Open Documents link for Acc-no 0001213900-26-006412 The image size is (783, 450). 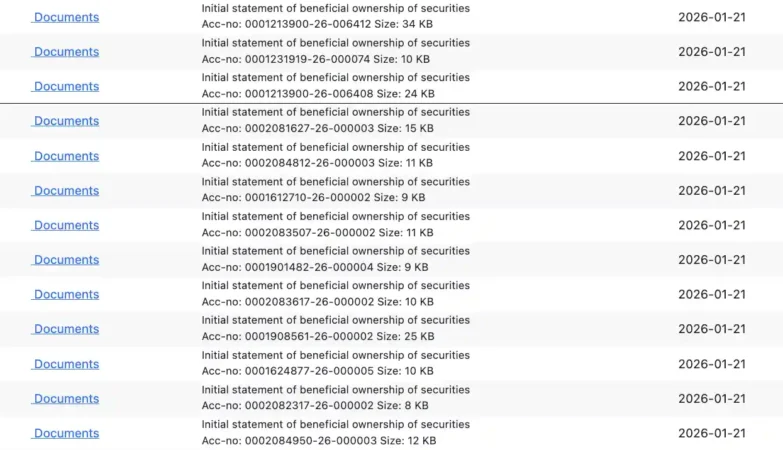(66, 17)
